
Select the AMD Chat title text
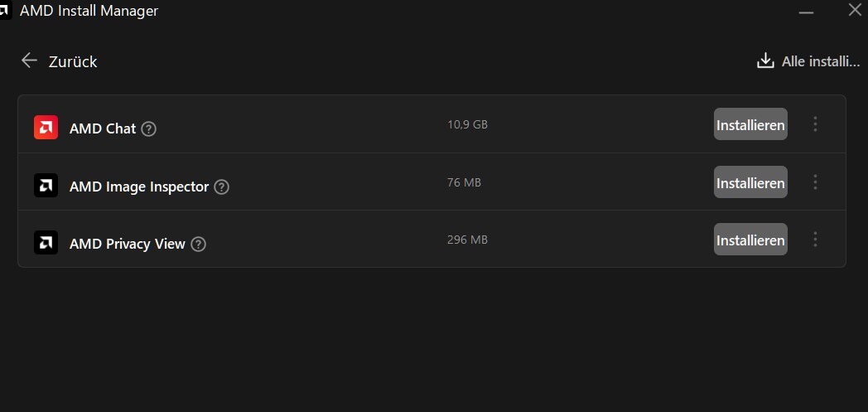point(103,128)
